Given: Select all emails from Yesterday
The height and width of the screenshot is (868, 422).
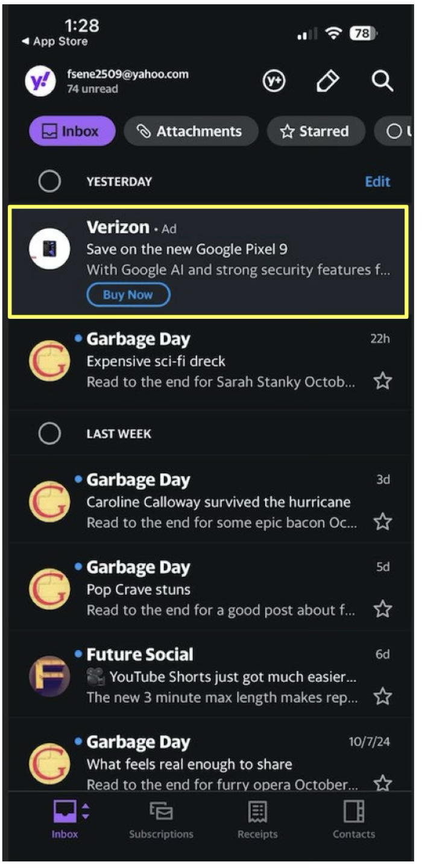Looking at the screenshot, I should (49, 181).
